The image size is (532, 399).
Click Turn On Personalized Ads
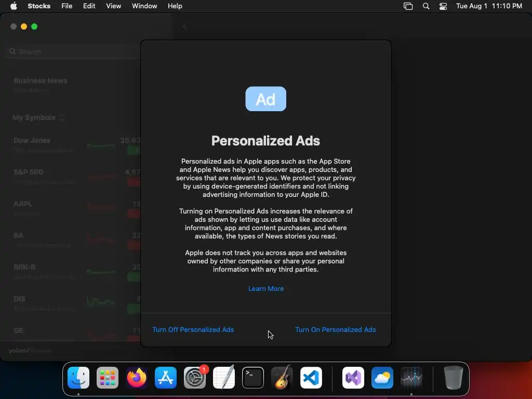click(x=335, y=329)
